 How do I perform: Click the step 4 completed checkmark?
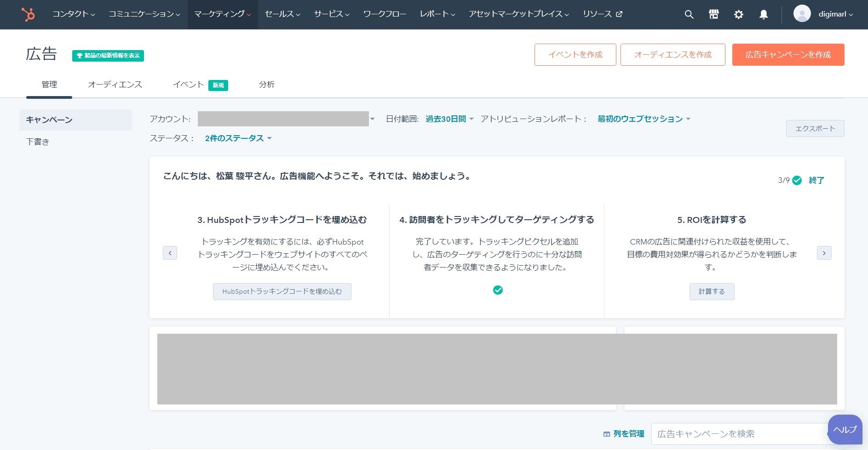click(498, 290)
